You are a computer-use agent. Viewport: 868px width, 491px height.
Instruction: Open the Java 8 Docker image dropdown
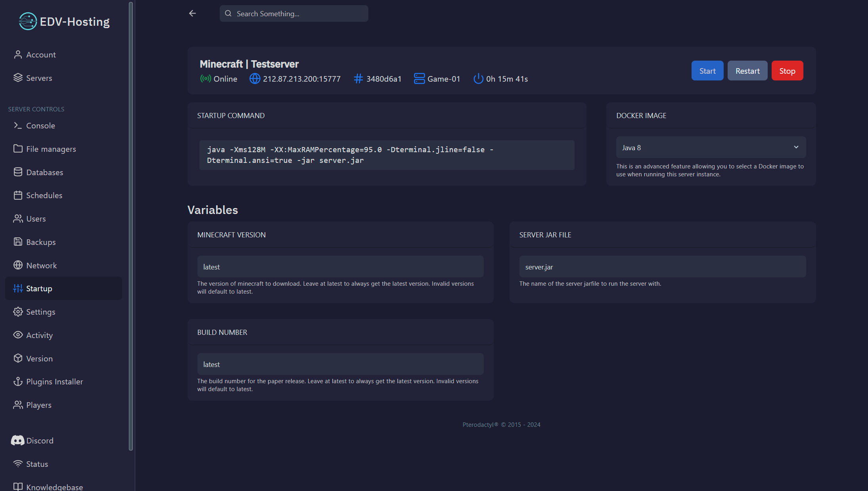[x=711, y=147]
